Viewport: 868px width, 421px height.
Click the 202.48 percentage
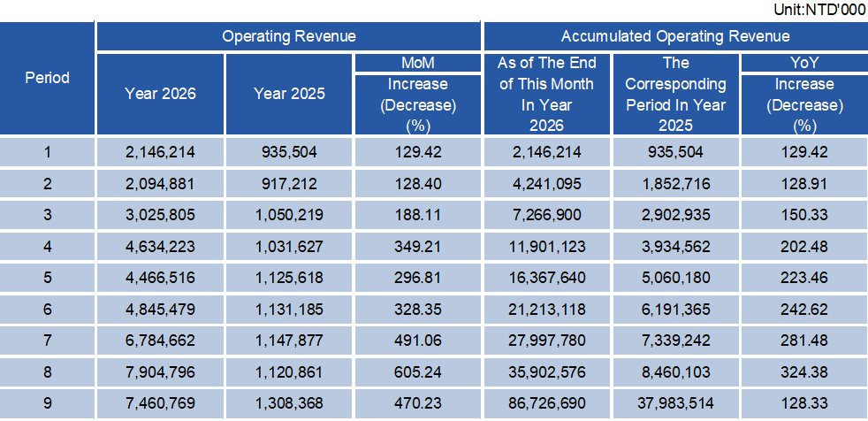804,246
